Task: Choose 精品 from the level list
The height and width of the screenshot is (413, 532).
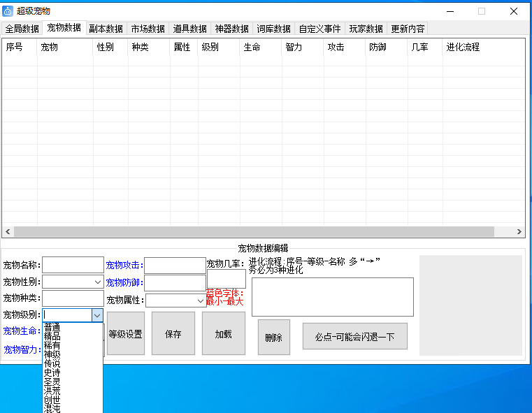Action: [x=73, y=336]
